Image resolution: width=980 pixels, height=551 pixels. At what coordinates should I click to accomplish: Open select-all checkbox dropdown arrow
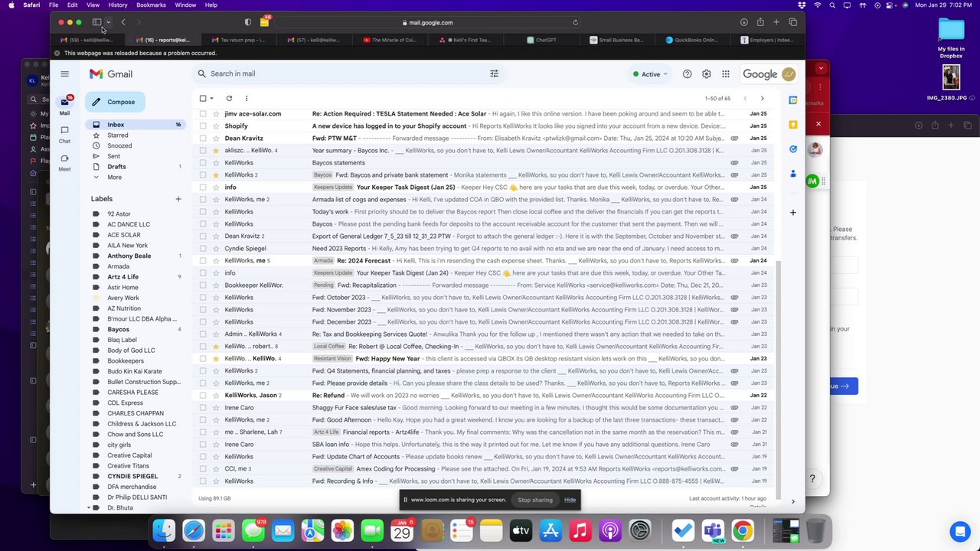pos(211,98)
